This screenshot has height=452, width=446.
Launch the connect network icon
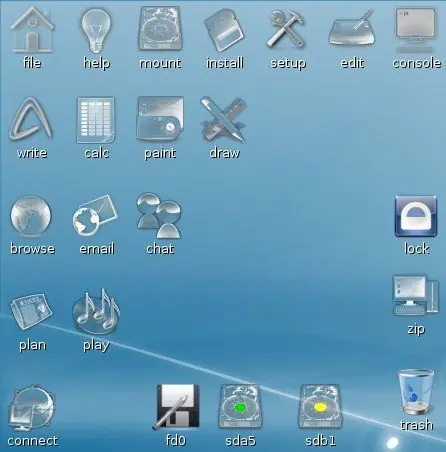[32, 408]
